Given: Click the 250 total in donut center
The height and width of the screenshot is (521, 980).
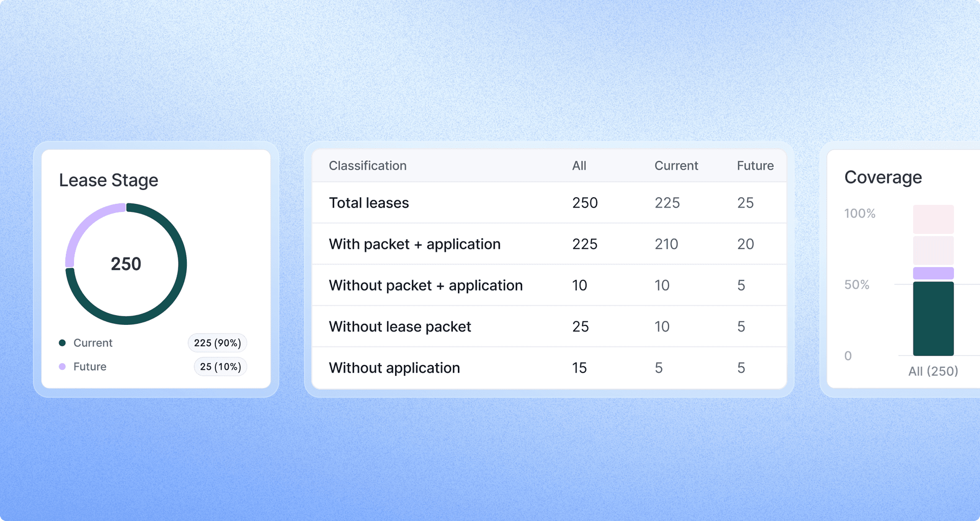Looking at the screenshot, I should [126, 264].
